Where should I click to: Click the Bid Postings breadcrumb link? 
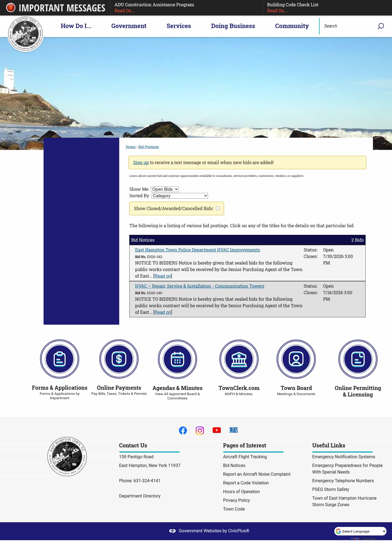pos(148,147)
